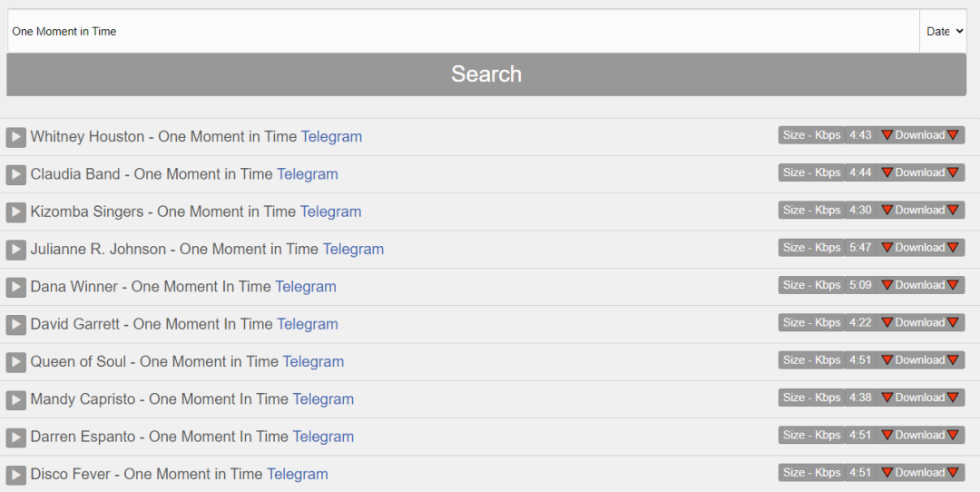Screen dimensions: 980x492
Task: Play the Dana Winner track
Action: pos(15,287)
